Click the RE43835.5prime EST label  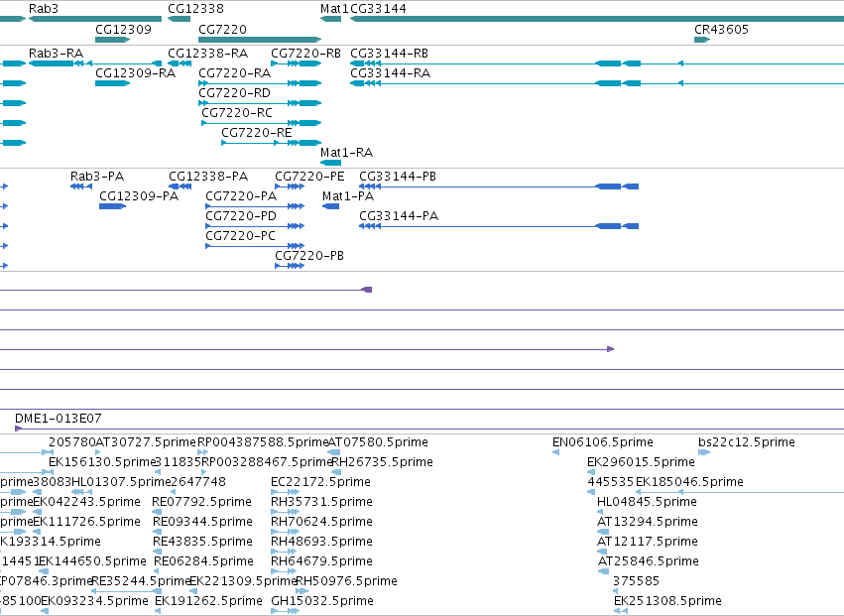point(202,542)
